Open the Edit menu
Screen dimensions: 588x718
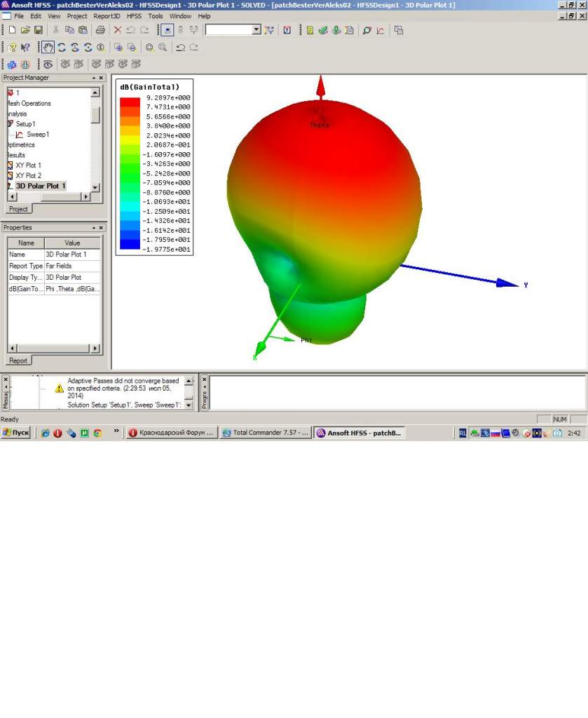36,16
